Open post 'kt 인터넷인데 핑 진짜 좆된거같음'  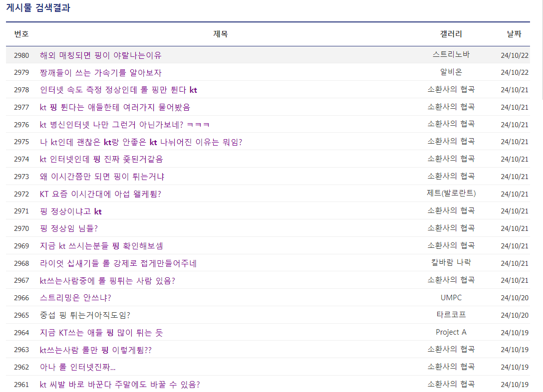pyautogui.click(x=101, y=159)
